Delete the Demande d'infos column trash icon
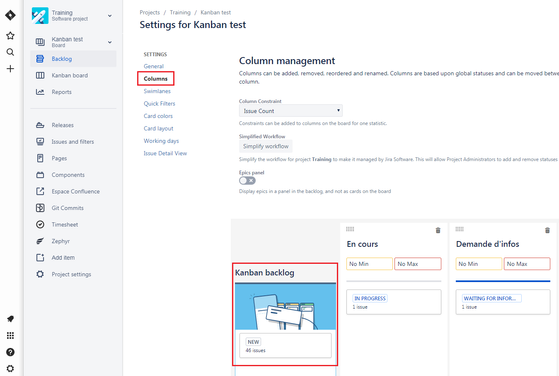 [547, 230]
